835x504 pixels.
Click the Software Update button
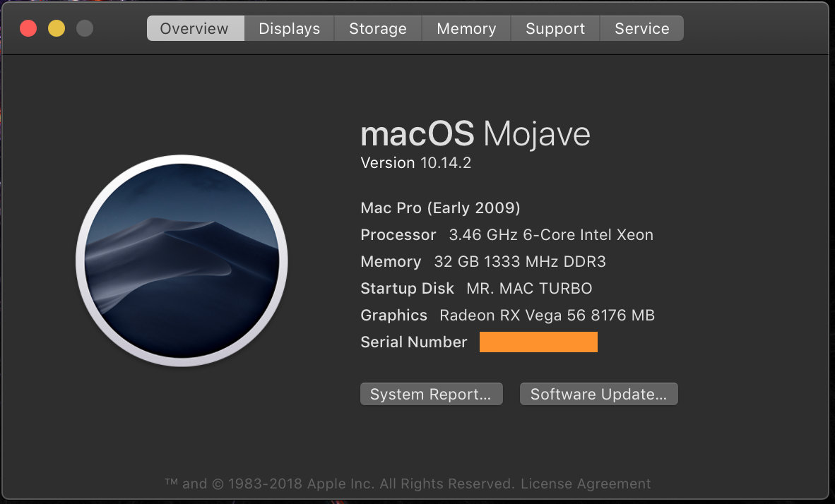(x=598, y=394)
